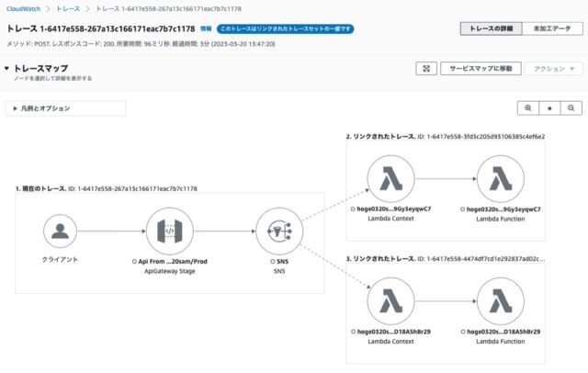Click the fullscreen trace map icon
Image resolution: width=588 pixels, height=373 pixels.
[x=425, y=69]
